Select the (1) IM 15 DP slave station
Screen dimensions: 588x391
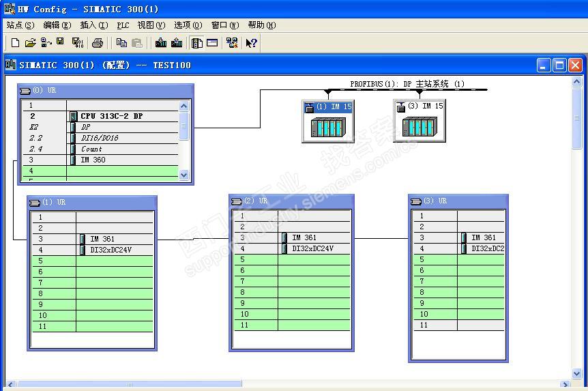click(328, 121)
